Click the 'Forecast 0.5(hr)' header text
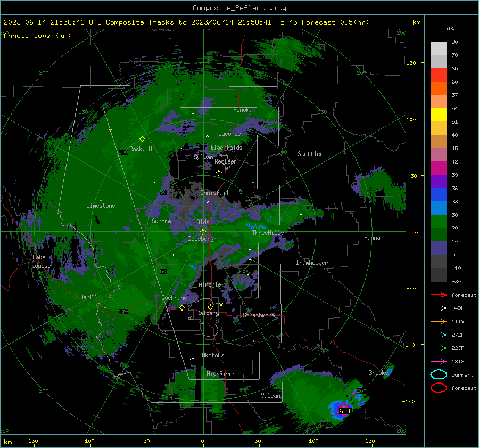Viewport: 479px width, 448px height. click(335, 22)
